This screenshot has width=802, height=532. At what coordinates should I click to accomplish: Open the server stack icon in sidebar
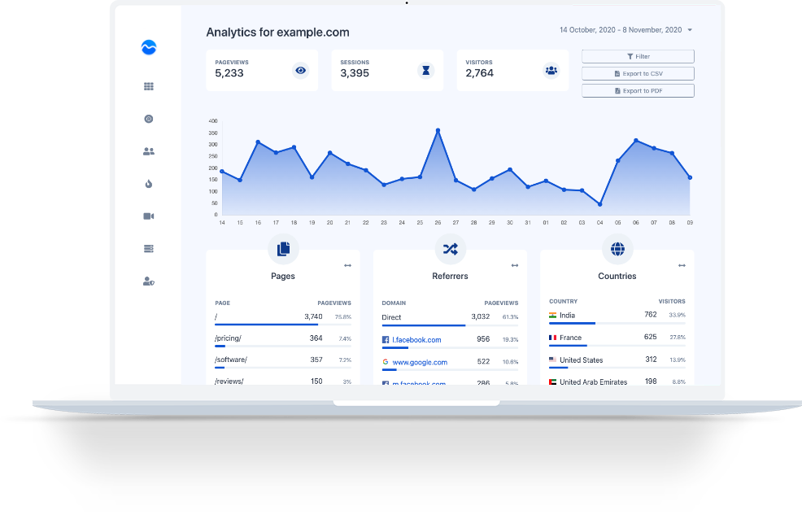(149, 249)
